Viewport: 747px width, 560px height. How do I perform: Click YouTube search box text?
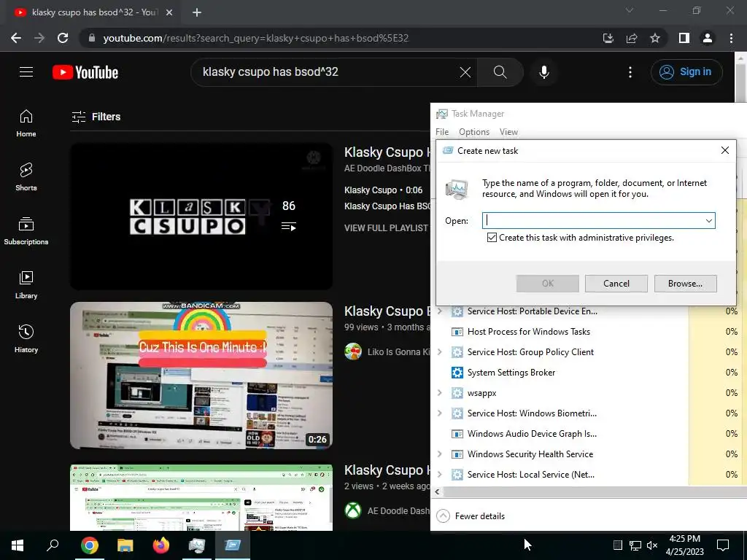(271, 72)
